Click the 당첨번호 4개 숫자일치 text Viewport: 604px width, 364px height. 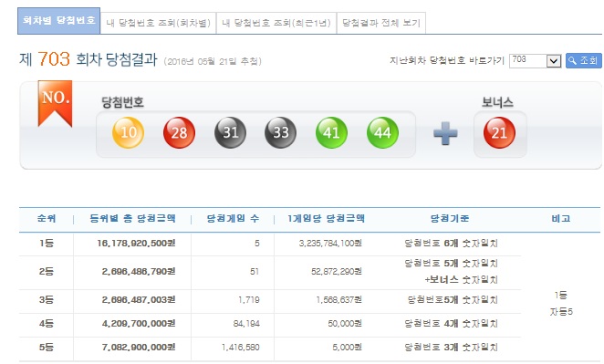click(x=451, y=324)
